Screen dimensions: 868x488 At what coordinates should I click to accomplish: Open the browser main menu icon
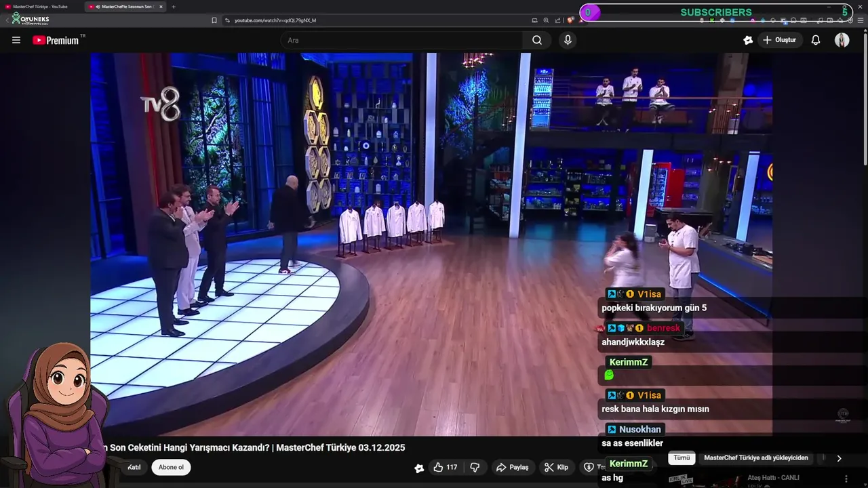coord(860,20)
